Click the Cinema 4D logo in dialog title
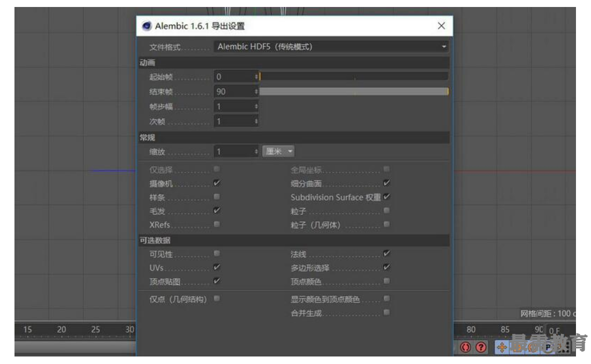 pos(147,26)
